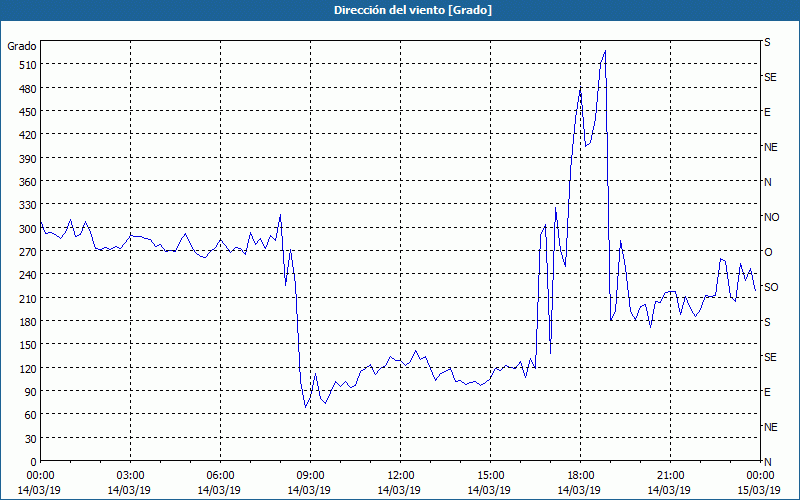Select the 210 y-axis value
The image size is (800, 500).
coord(28,298)
